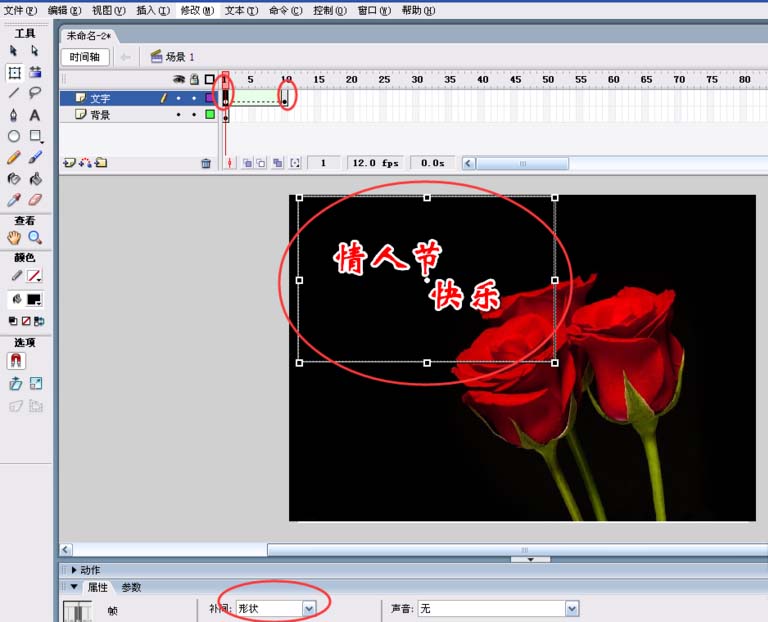Click the Black and White colors icon
The width and height of the screenshot is (768, 622).
[x=13, y=321]
